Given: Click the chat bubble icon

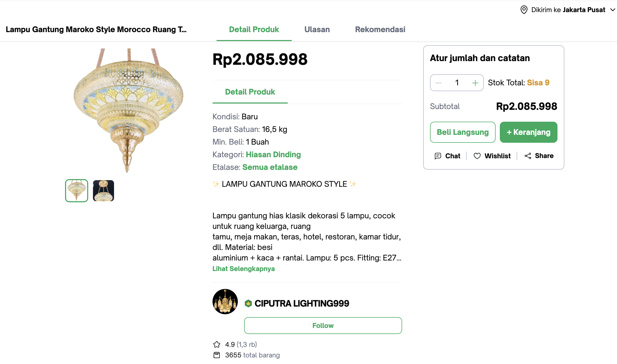Looking at the screenshot, I should click(438, 156).
